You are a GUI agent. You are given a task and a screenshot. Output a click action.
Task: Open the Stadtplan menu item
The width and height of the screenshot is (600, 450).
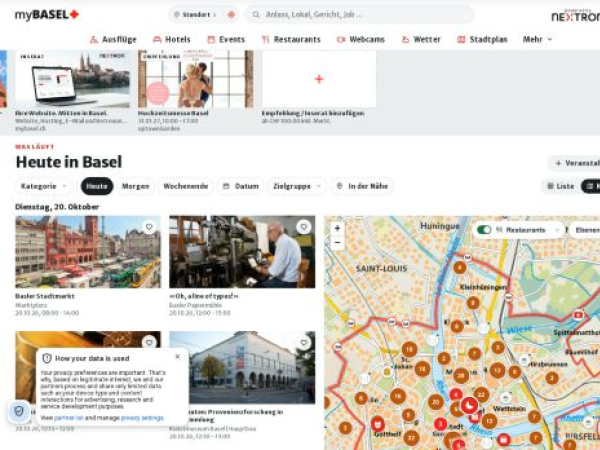tap(483, 39)
